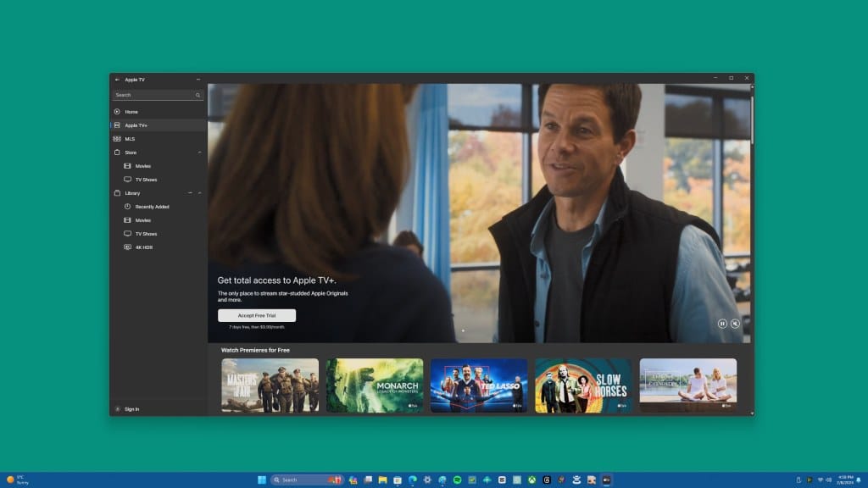This screenshot has height=488, width=868.
Task: Select the Apple TV+ sidebar tab
Action: [136, 125]
